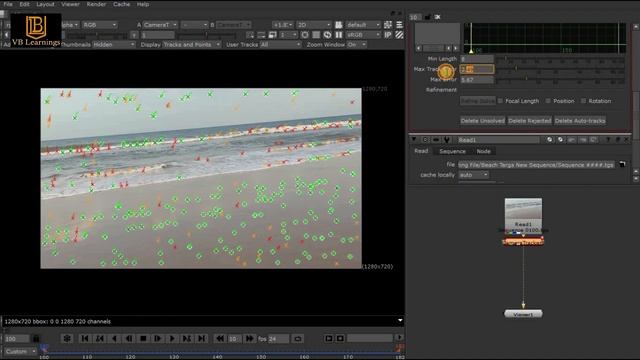Stop playback
Image resolution: width=640 pixels, height=360 pixels.
click(x=143, y=338)
